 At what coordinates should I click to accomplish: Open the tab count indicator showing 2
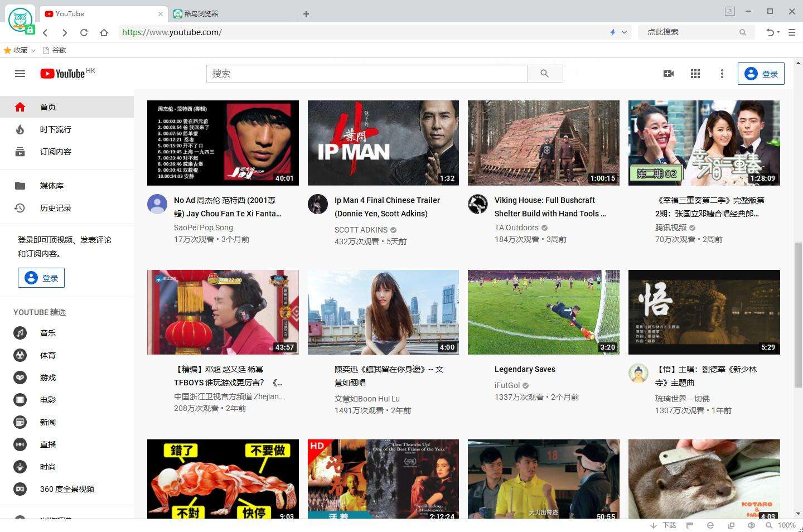pyautogui.click(x=730, y=11)
